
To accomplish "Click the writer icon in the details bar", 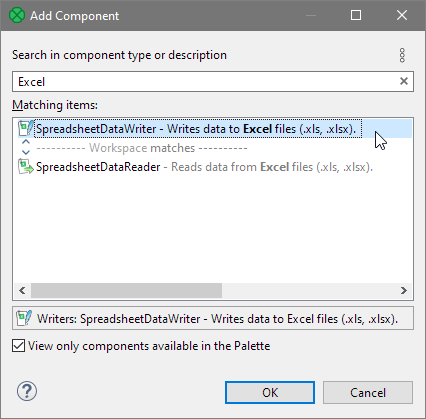I will coord(24,318).
